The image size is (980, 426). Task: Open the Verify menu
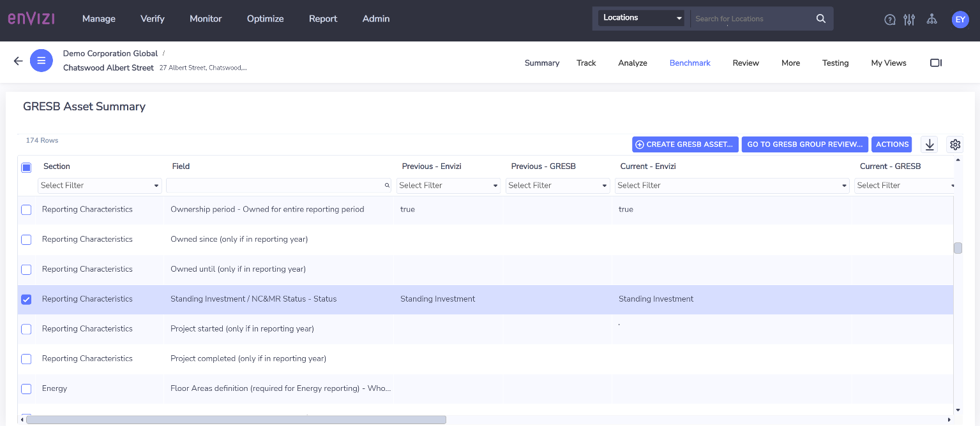tap(153, 18)
